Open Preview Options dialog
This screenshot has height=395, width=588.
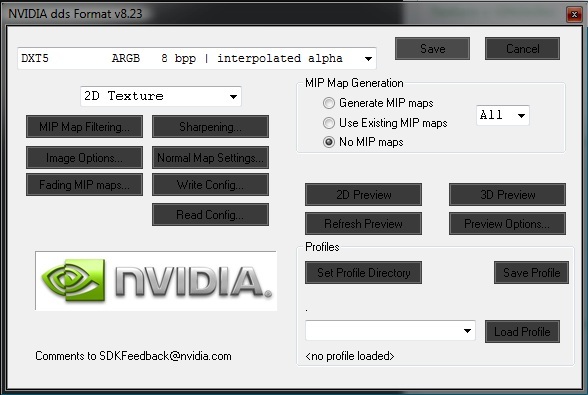(x=507, y=224)
